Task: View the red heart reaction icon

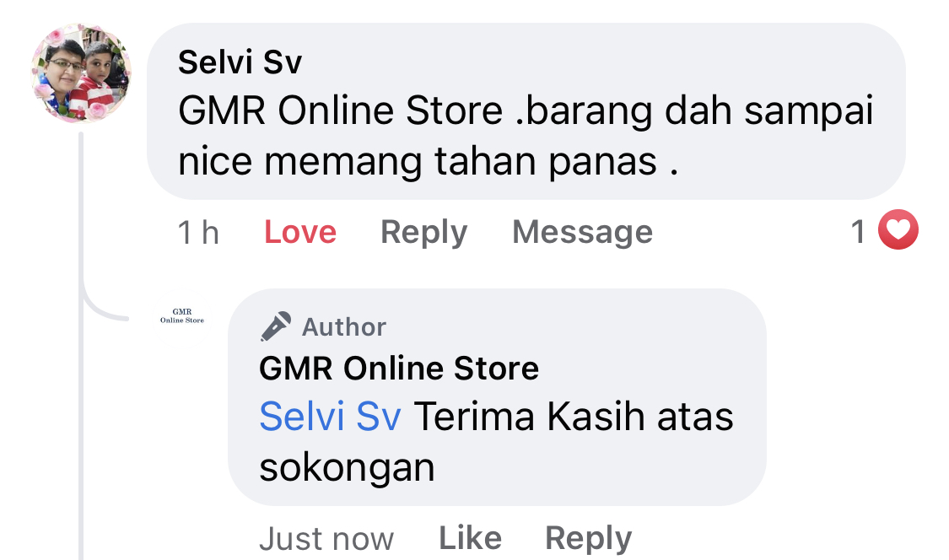Action: (x=898, y=229)
